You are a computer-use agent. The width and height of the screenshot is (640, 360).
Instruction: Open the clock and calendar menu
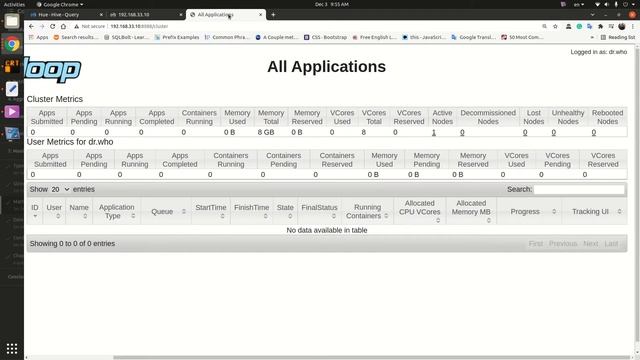coord(332,4)
